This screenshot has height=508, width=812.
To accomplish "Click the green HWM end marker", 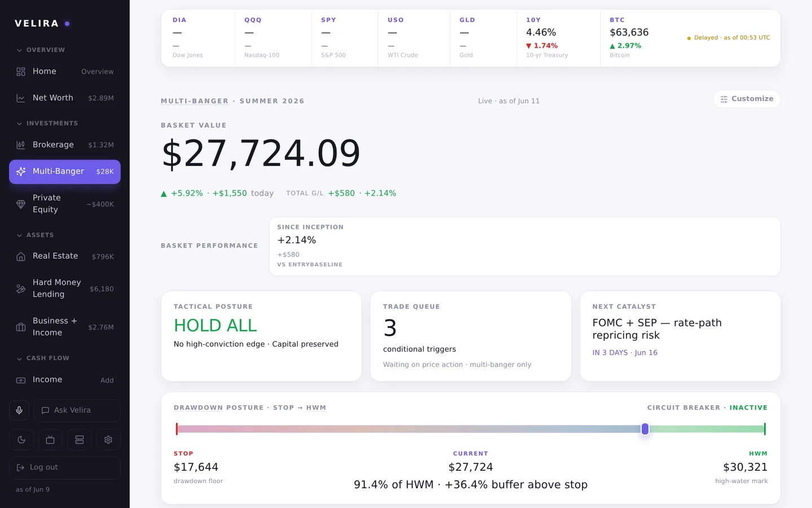I will pyautogui.click(x=765, y=429).
